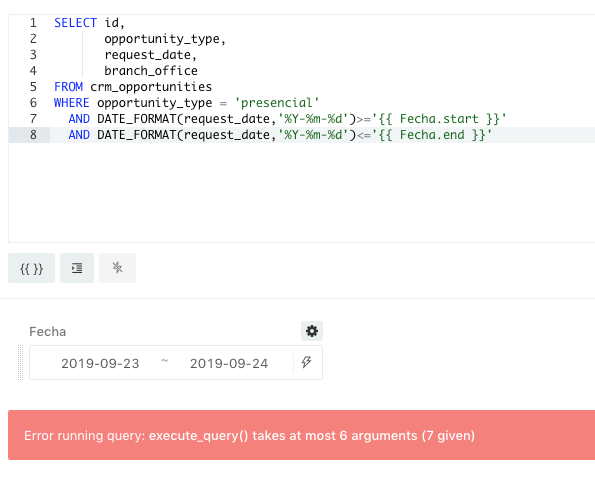The height and width of the screenshot is (478, 595).
Task: Click Fecha.end template parameter in query
Action: [432, 135]
